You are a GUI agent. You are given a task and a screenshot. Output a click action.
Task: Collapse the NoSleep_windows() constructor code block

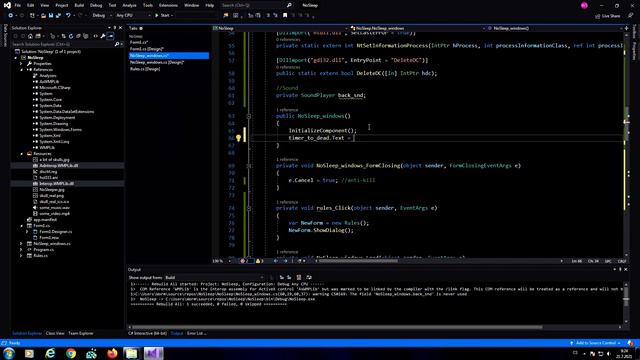pos(249,116)
